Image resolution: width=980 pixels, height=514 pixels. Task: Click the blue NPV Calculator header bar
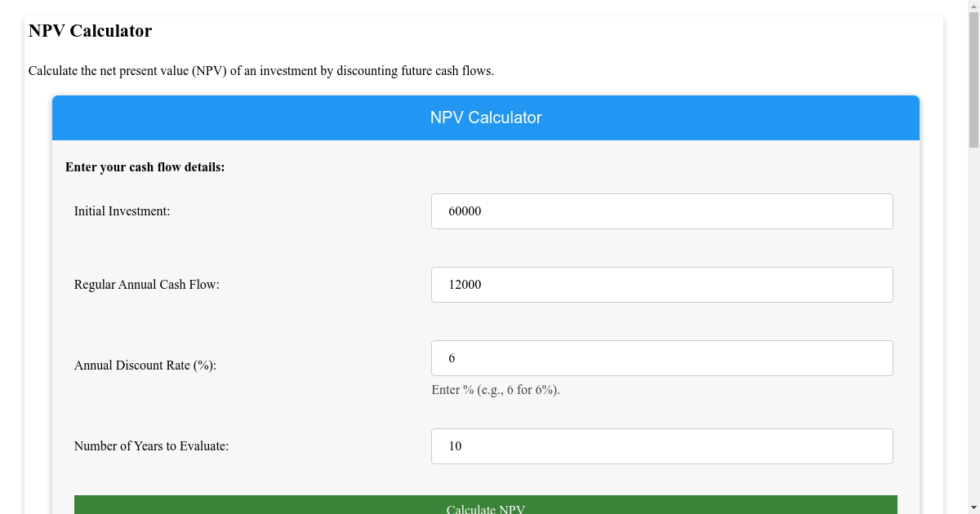[x=486, y=117]
